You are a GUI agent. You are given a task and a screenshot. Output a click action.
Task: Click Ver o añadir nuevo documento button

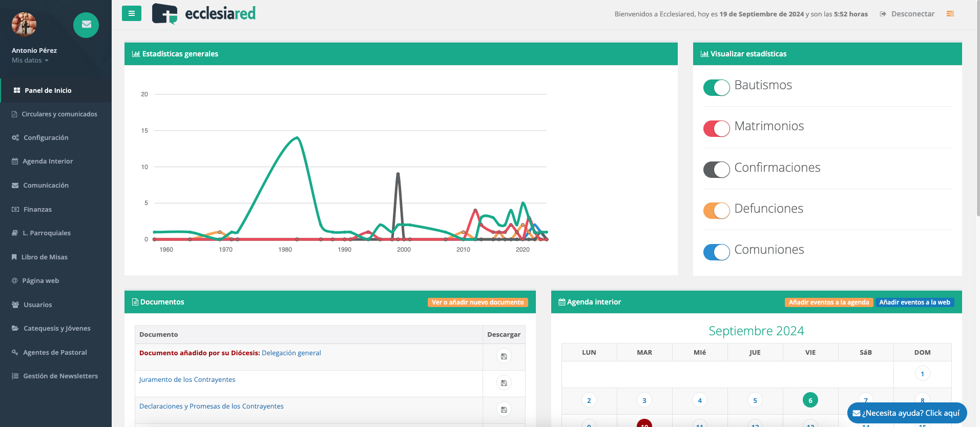click(x=477, y=302)
